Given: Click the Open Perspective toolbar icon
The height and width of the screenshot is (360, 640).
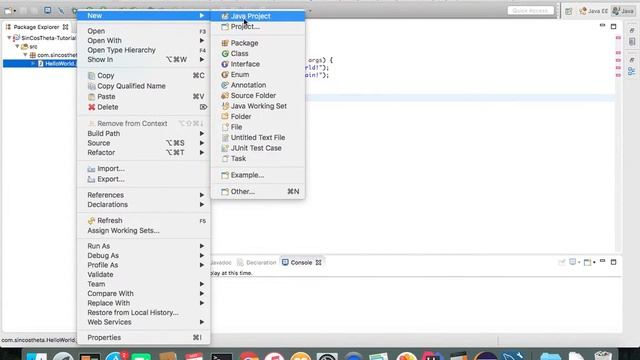Looking at the screenshot, I should pos(569,11).
